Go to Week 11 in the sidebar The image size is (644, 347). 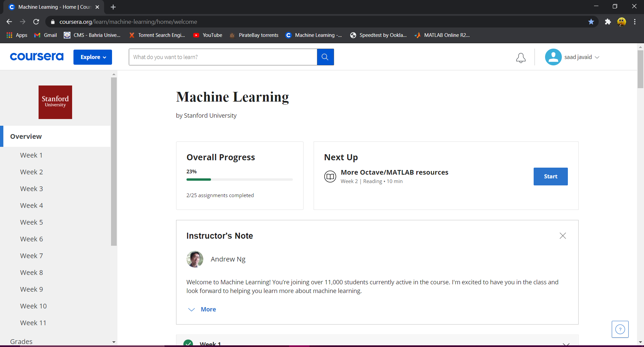[x=33, y=323]
